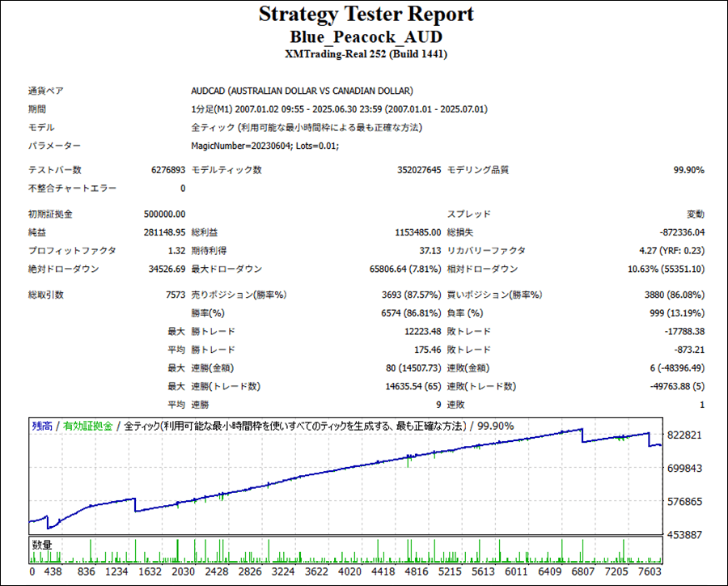Click the 'Strategy Tester Report' title
728x586 pixels.
click(x=366, y=15)
